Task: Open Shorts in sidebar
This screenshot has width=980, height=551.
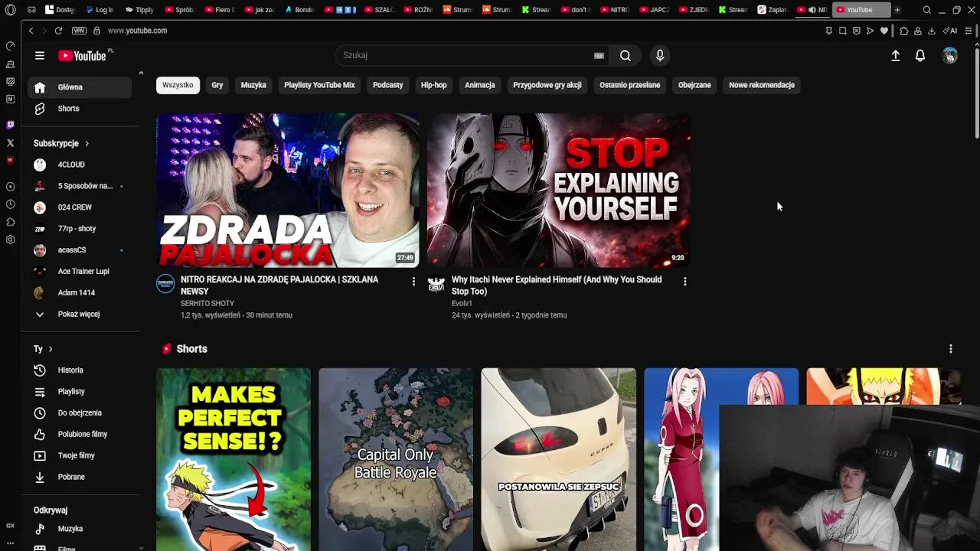Action: (80, 109)
